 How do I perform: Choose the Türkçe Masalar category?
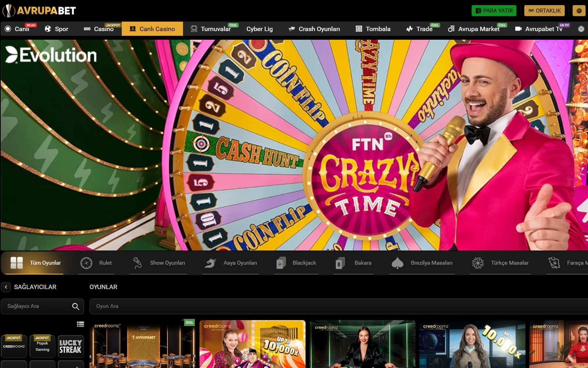500,263
